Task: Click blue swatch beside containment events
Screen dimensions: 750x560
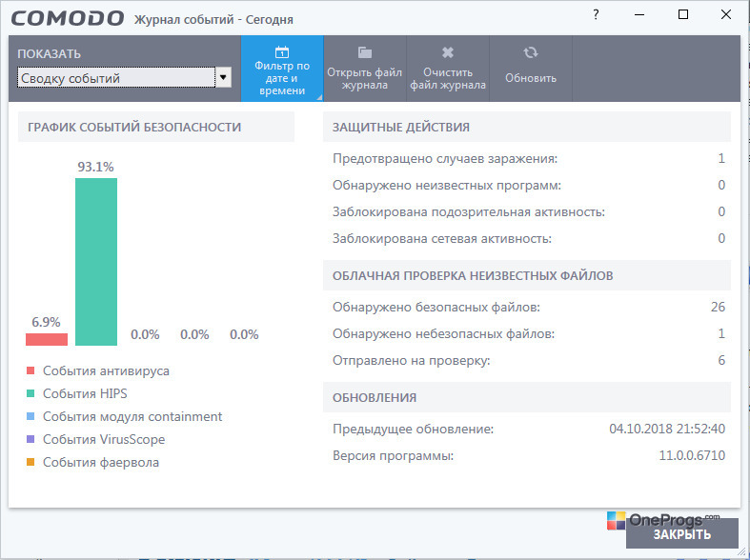Action: click(x=30, y=416)
